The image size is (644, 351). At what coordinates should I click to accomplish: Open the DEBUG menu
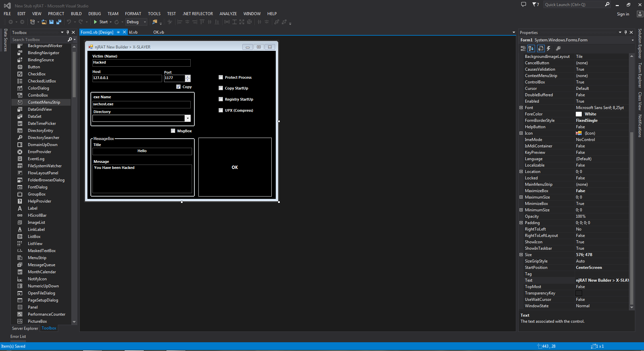tap(94, 14)
